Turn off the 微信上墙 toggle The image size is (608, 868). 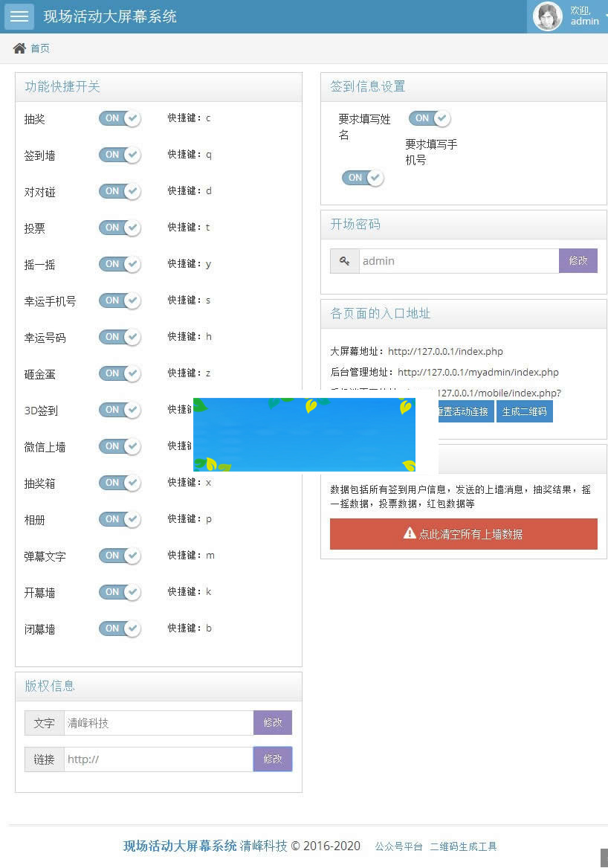click(119, 446)
